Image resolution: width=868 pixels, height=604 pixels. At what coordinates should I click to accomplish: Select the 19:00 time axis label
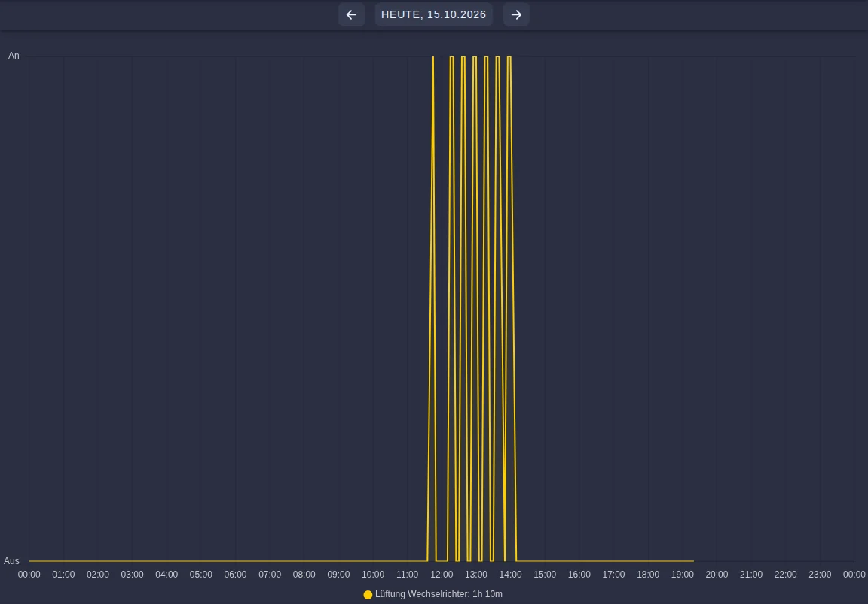[682, 575]
